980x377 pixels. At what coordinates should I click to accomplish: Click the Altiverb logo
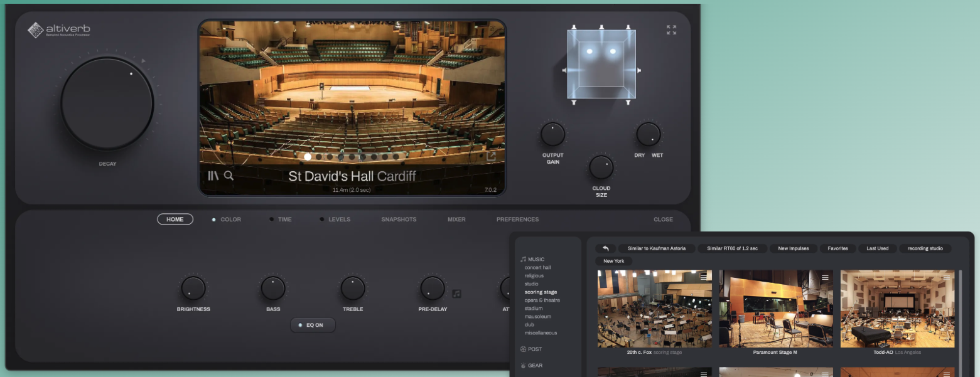coord(60,29)
